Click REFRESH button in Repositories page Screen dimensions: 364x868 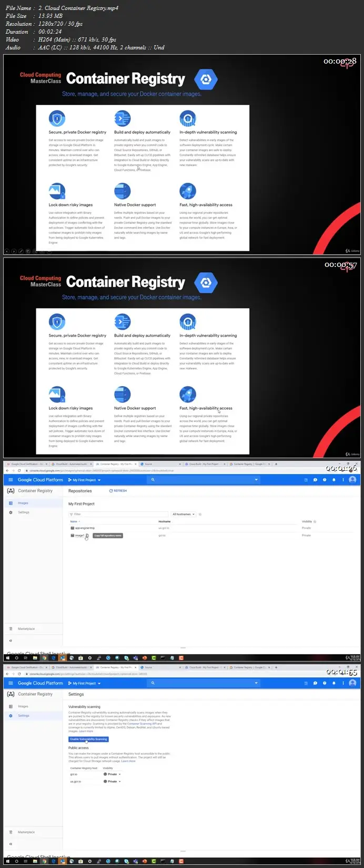(x=118, y=491)
